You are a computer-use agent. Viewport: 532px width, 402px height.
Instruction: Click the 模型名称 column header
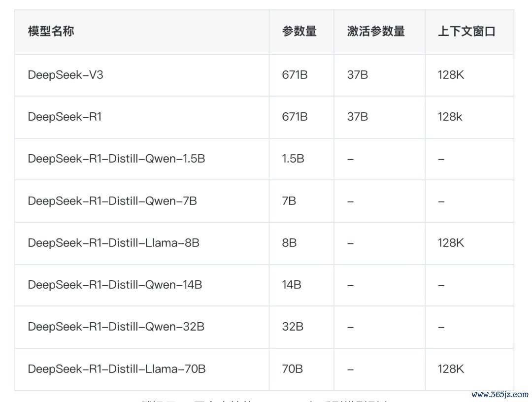(51, 32)
